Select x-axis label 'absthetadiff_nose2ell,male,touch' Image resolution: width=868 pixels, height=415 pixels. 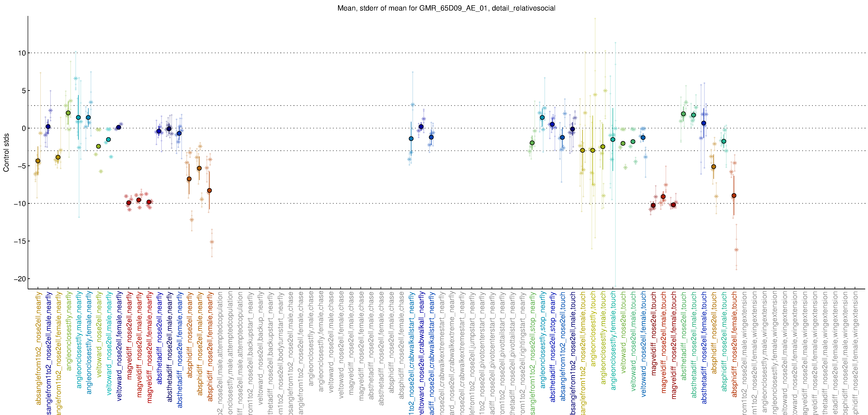(x=694, y=345)
